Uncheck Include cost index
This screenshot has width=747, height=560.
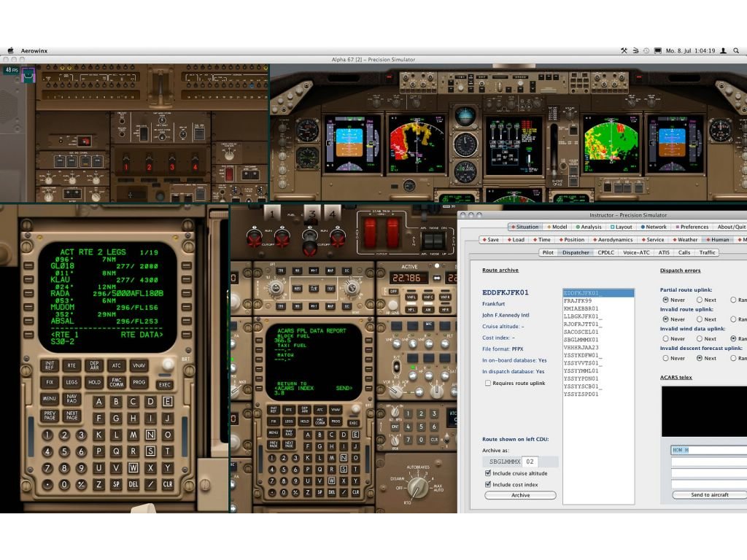(x=488, y=484)
